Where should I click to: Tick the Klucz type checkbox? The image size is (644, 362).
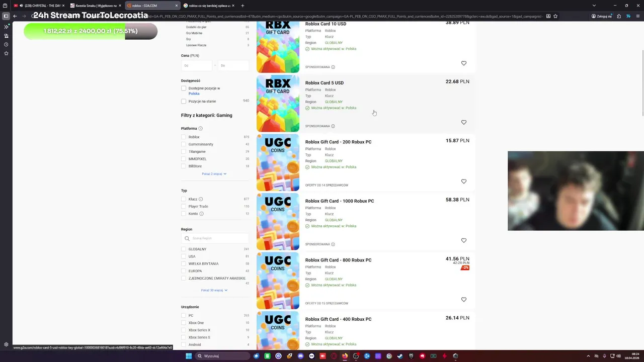184,199
